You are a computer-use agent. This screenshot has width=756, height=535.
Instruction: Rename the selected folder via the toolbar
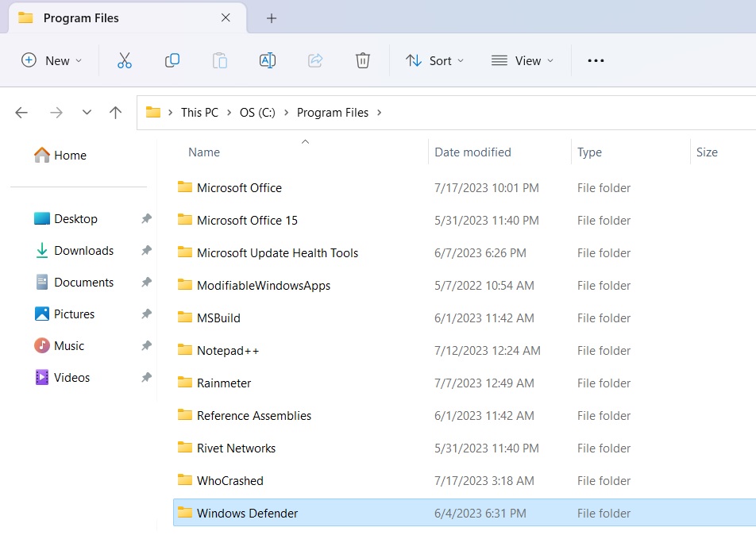tap(267, 60)
